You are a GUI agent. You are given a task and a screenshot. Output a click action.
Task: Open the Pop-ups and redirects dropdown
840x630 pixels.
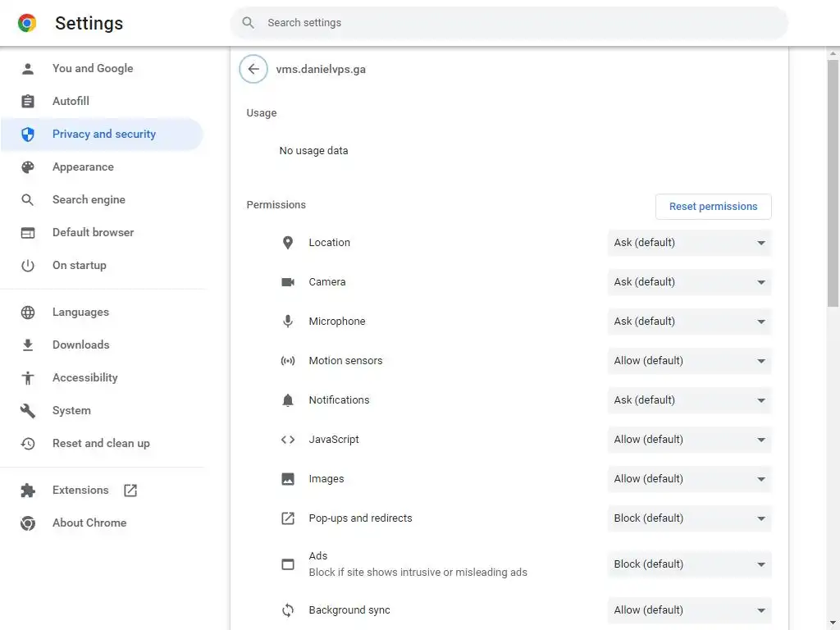pos(689,518)
